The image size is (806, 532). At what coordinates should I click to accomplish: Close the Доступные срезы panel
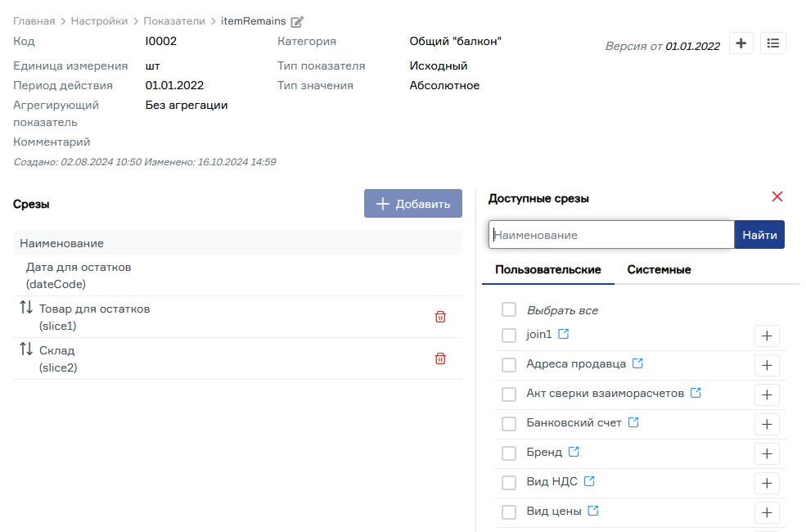(777, 196)
